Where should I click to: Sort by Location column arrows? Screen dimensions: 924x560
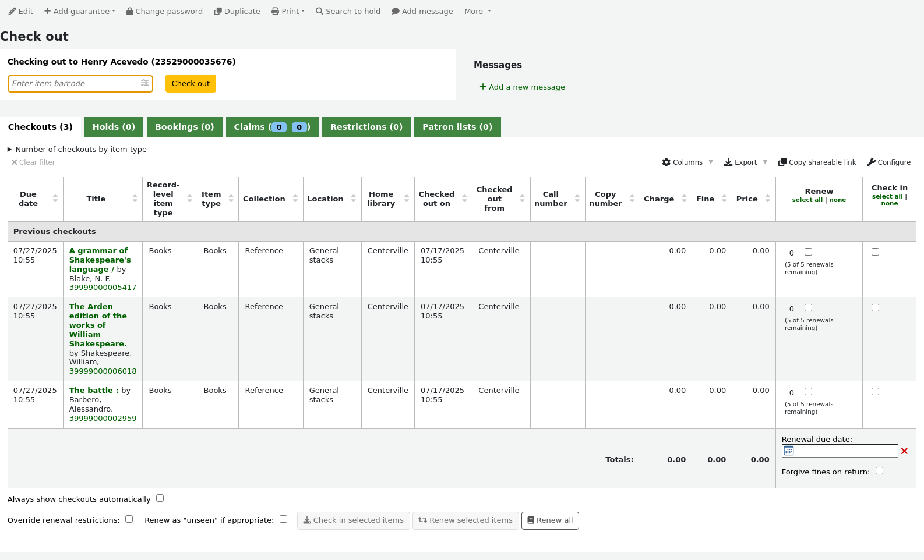pyautogui.click(x=354, y=199)
